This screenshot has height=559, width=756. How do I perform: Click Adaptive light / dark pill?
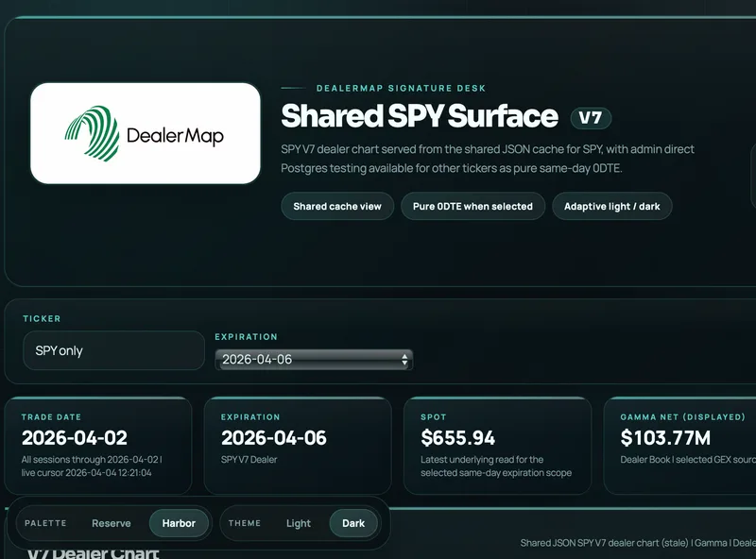tap(611, 206)
